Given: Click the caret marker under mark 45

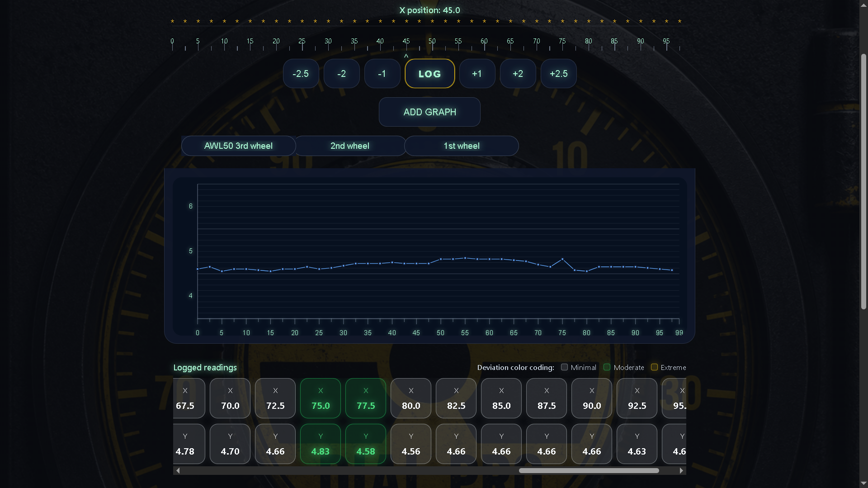Looking at the screenshot, I should pos(406,56).
